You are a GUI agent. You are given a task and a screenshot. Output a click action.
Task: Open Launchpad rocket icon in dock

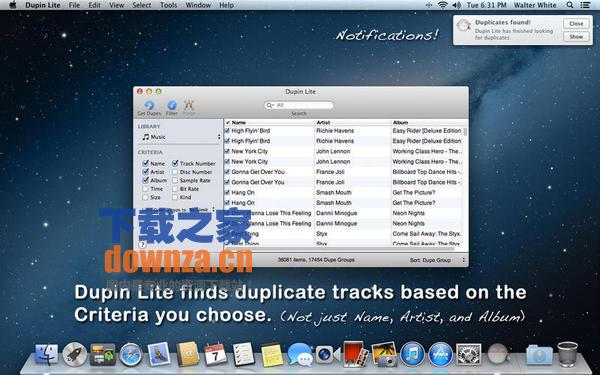[x=75, y=354]
